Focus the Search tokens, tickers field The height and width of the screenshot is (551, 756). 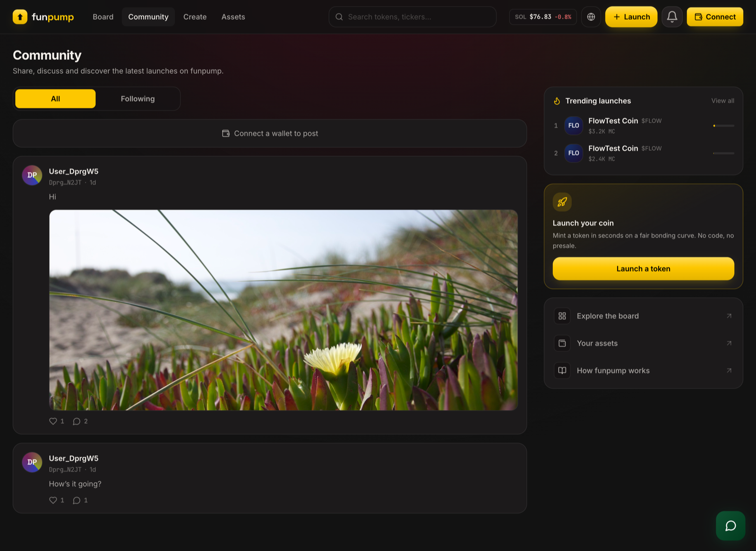(x=412, y=17)
